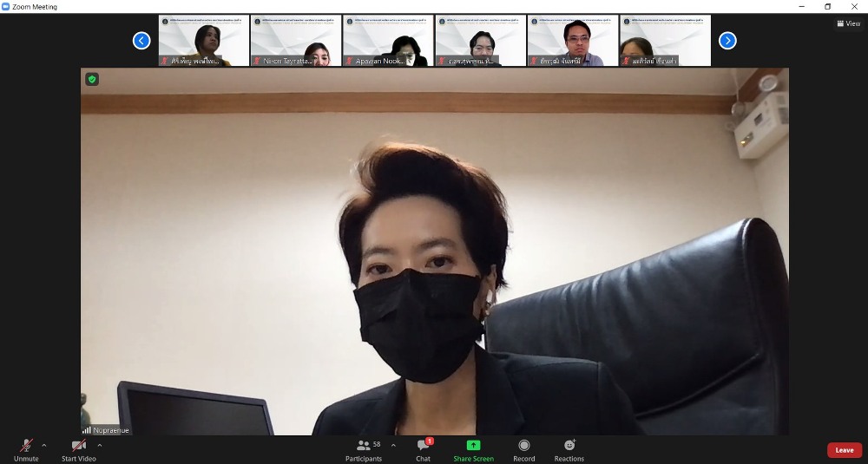Select the Apawan Nook video thumbnail

(x=387, y=41)
